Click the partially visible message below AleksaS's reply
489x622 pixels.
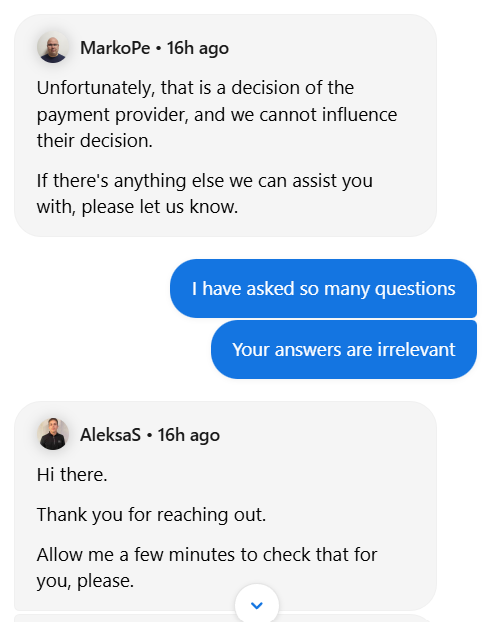coord(222,618)
